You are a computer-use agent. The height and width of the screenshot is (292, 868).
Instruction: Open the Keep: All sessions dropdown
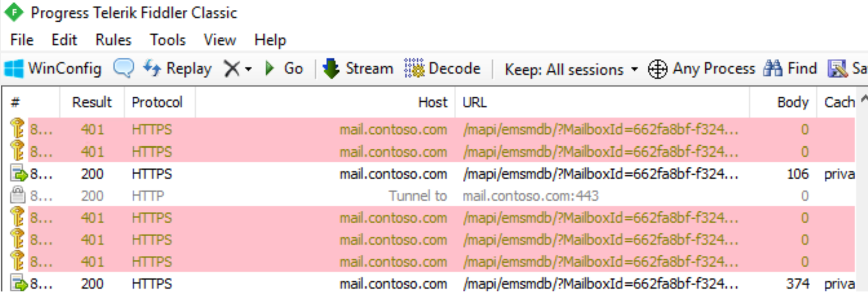[x=571, y=69]
